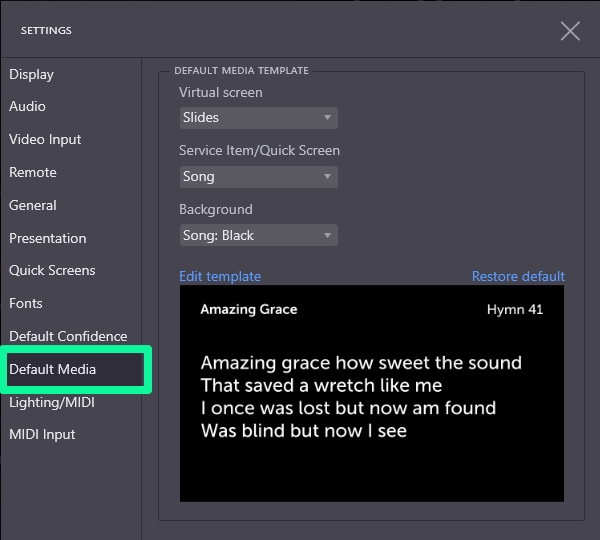Select Quick Screens in the sidebar
Viewport: 600px width, 540px height.
coord(52,270)
